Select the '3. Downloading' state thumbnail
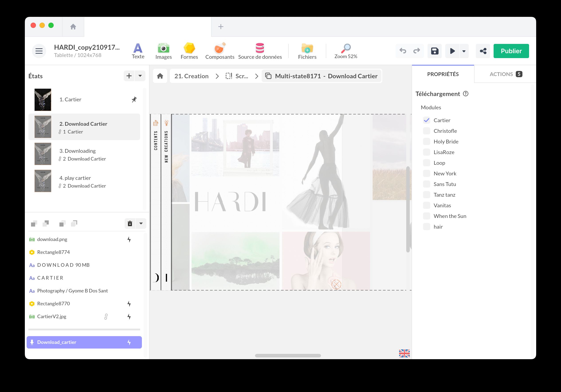561x392 pixels. click(x=43, y=154)
